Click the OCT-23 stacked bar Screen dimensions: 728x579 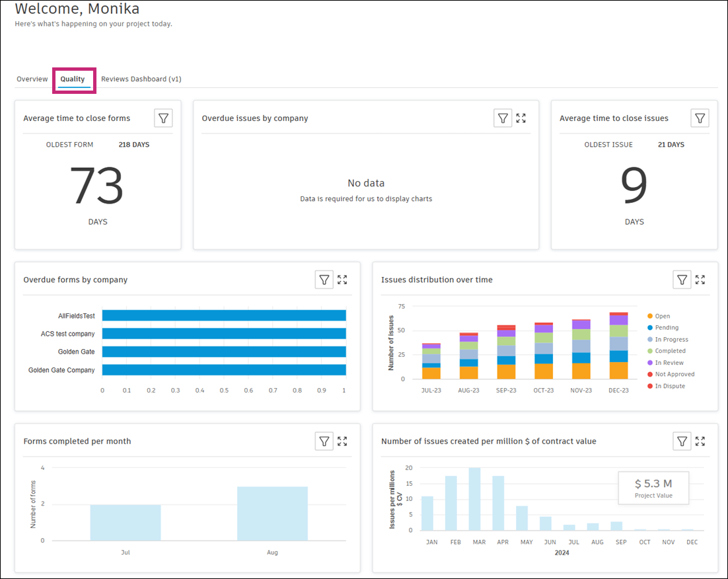pyautogui.click(x=544, y=351)
